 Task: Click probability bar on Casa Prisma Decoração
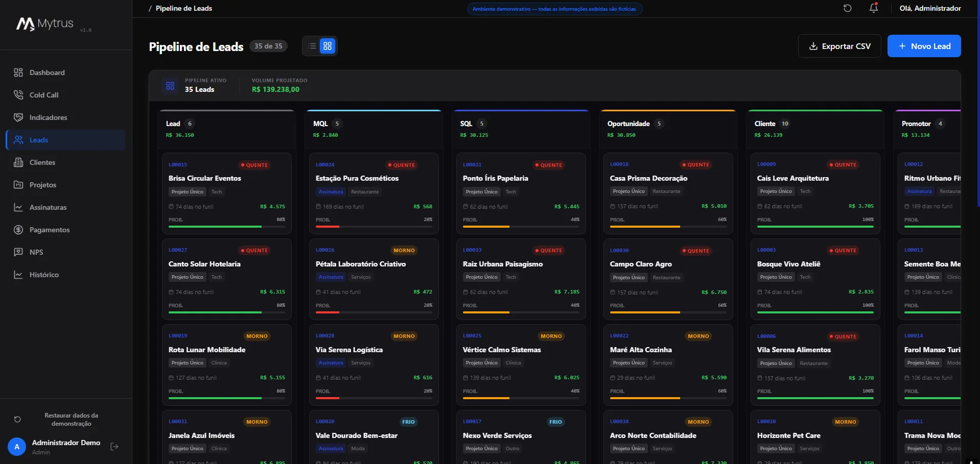pyautogui.click(x=668, y=227)
